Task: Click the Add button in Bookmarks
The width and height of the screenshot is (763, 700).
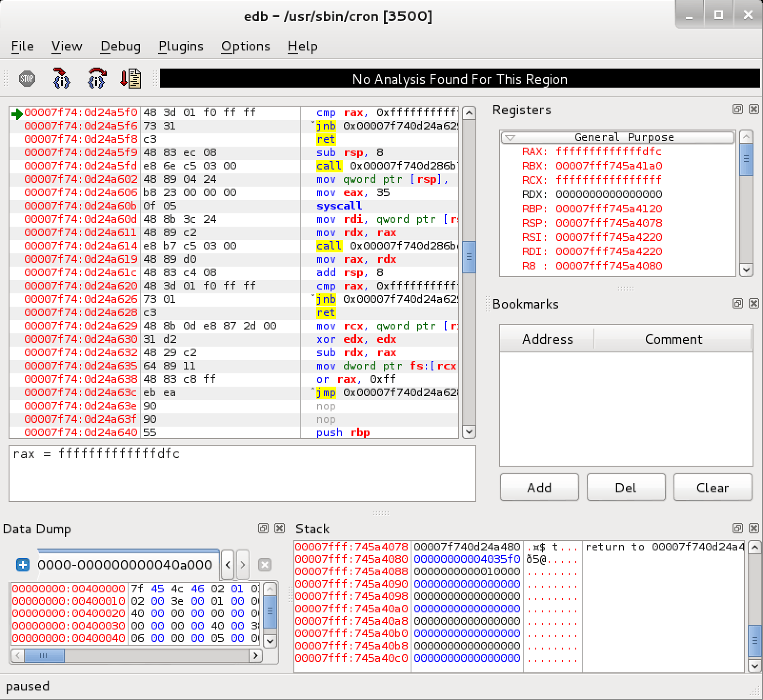Action: tap(539, 487)
